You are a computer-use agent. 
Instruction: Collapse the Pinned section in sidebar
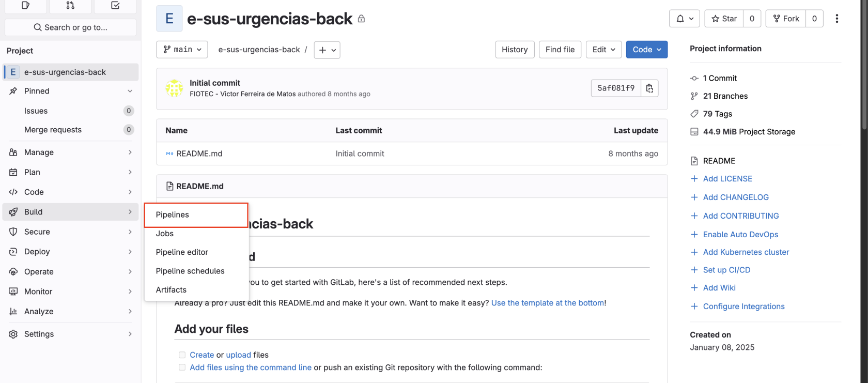[x=130, y=91]
